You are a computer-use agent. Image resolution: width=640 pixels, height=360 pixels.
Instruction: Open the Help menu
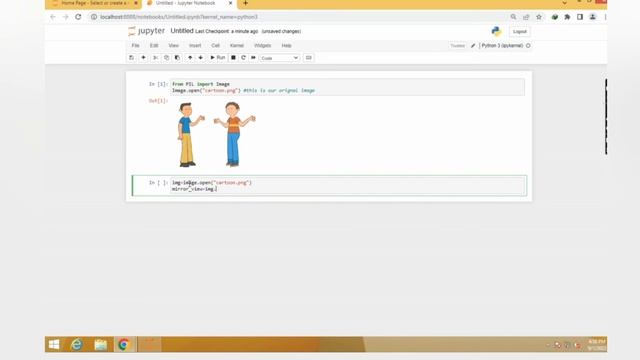287,46
